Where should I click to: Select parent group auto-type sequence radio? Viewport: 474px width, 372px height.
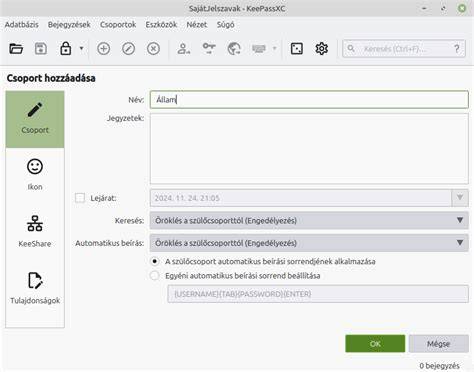155,261
